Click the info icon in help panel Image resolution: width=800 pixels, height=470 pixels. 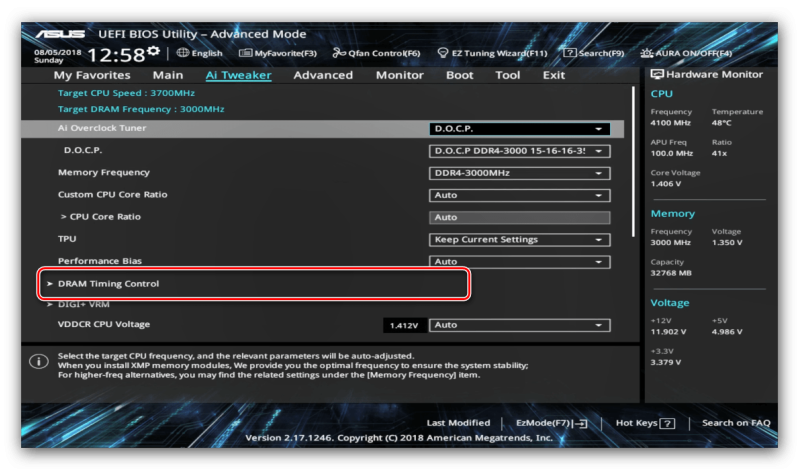pyautogui.click(x=39, y=361)
